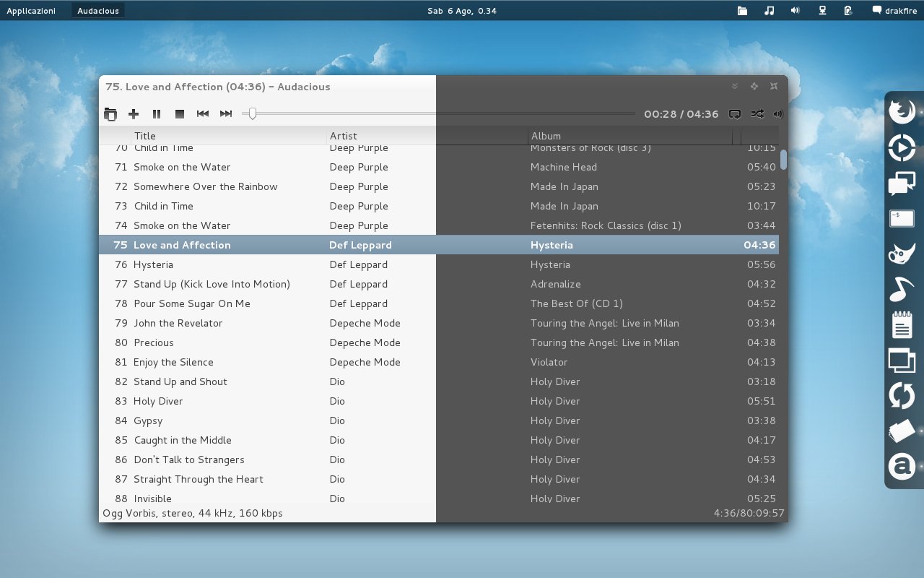Sort playlist by the Artist column
The image size is (924, 578).
click(x=427, y=136)
